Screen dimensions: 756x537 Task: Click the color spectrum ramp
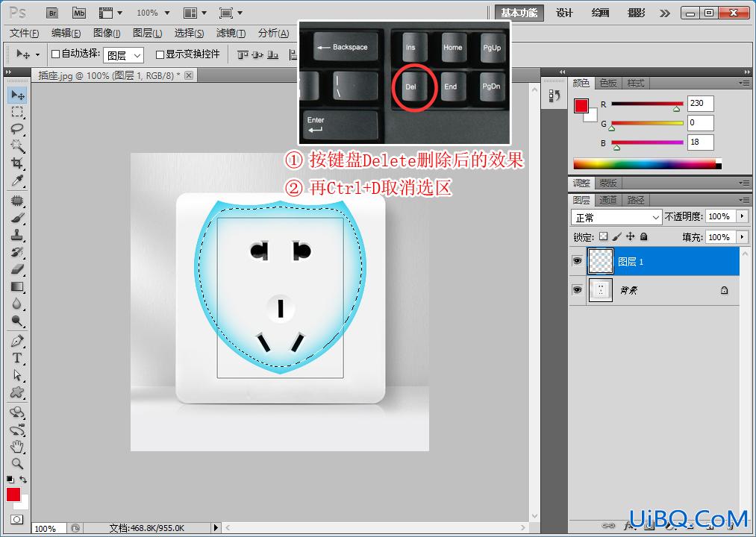click(x=647, y=164)
